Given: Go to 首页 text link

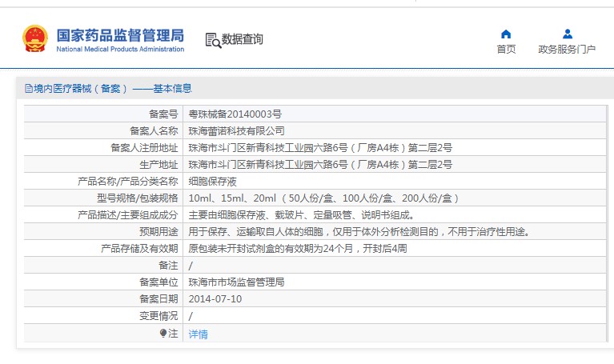Looking at the screenshot, I should (506, 50).
